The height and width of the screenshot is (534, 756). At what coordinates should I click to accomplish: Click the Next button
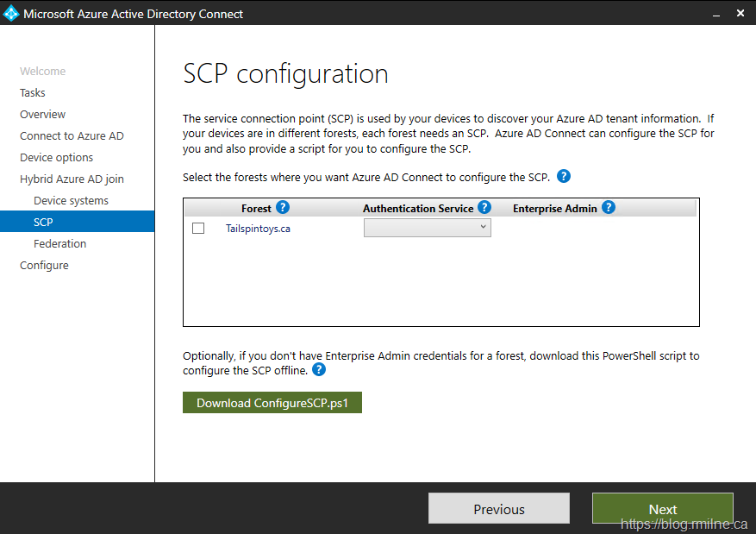pyautogui.click(x=662, y=509)
